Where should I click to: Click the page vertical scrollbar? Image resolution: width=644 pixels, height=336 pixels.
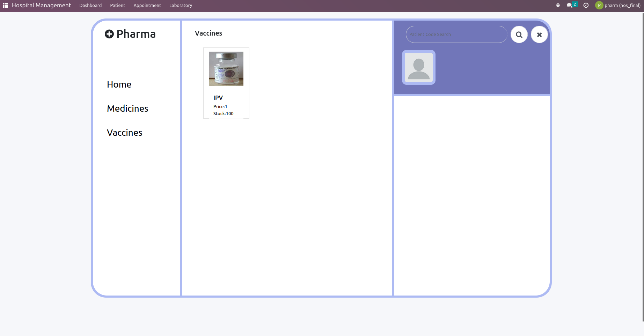point(643,167)
